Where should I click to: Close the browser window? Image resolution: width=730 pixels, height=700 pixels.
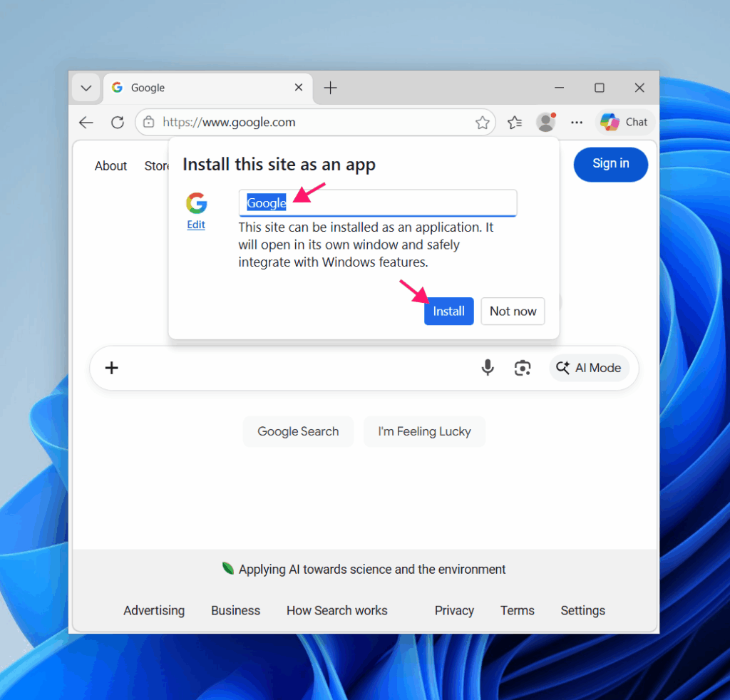(639, 88)
